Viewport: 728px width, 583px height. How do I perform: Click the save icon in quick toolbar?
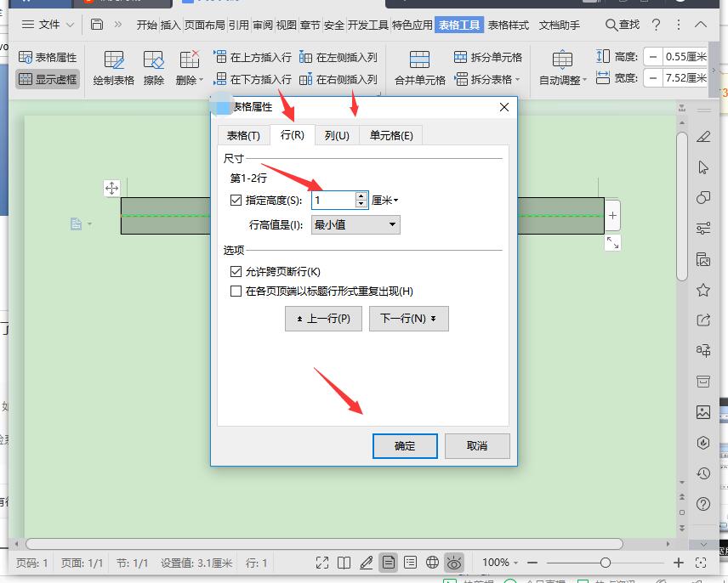point(97,24)
